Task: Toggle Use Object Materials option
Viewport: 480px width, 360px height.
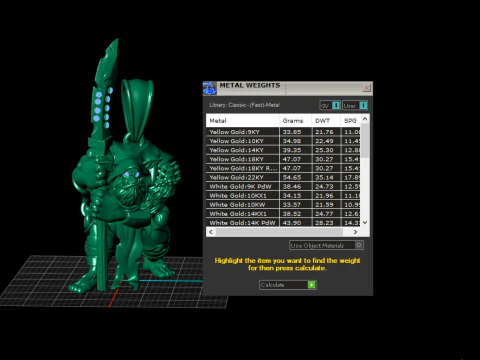Action: (x=326, y=245)
